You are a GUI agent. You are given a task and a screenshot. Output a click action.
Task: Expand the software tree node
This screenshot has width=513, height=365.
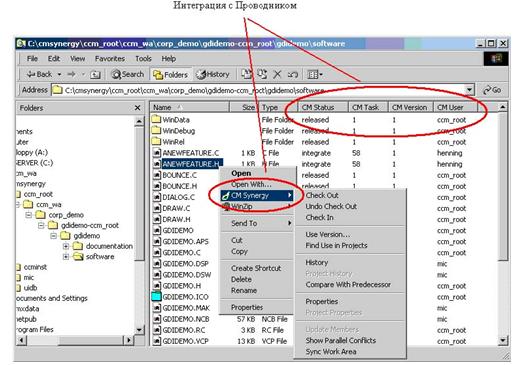66,257
